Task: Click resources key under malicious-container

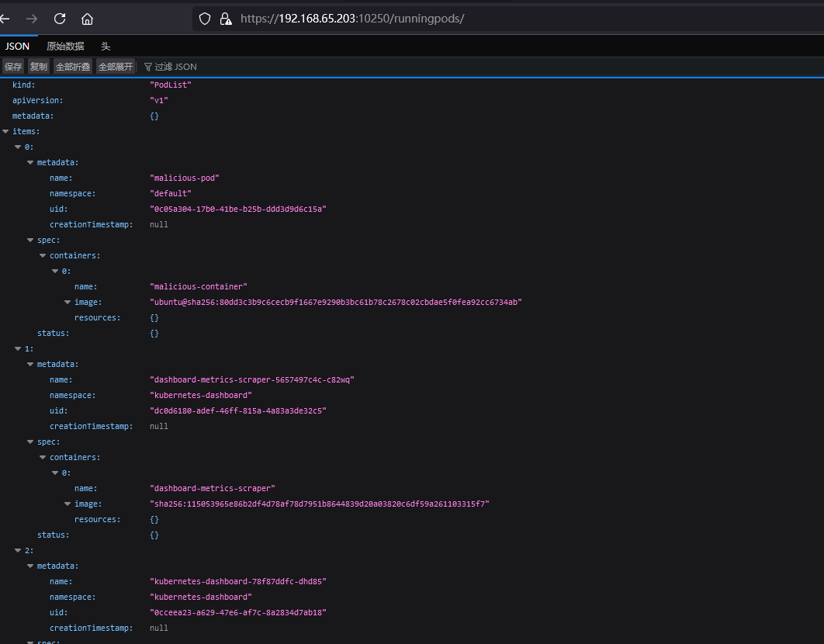Action: tap(97, 317)
